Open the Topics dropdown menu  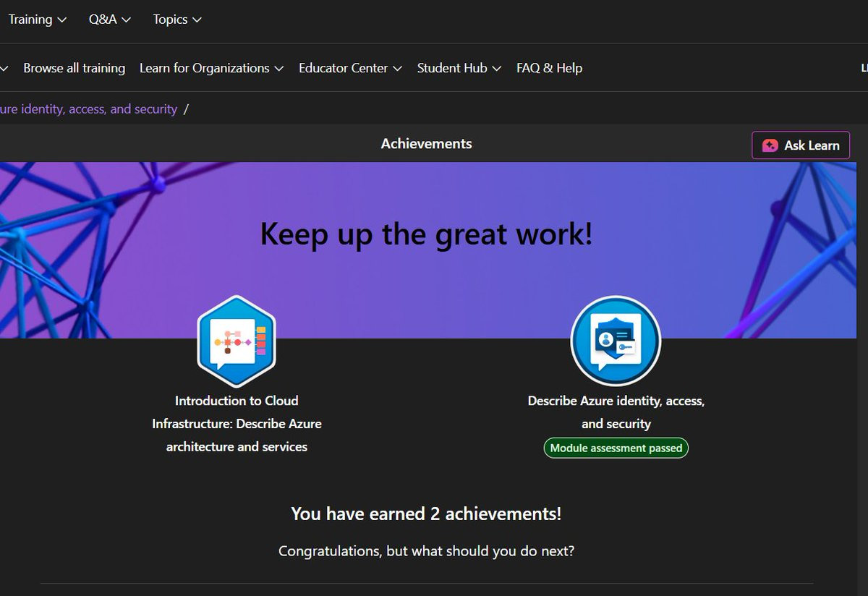[177, 20]
